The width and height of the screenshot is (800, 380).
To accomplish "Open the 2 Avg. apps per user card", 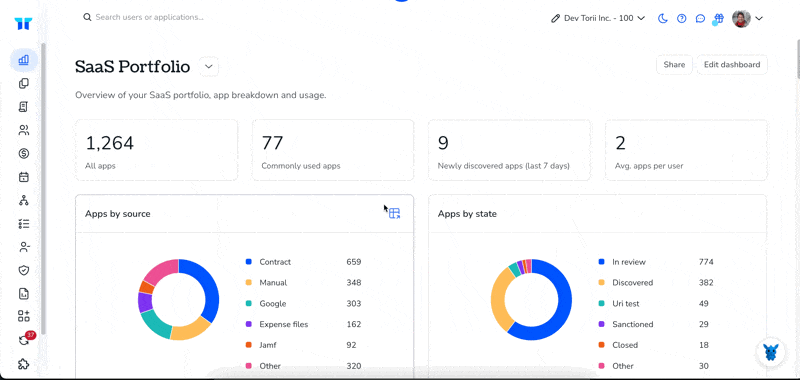I will point(686,150).
